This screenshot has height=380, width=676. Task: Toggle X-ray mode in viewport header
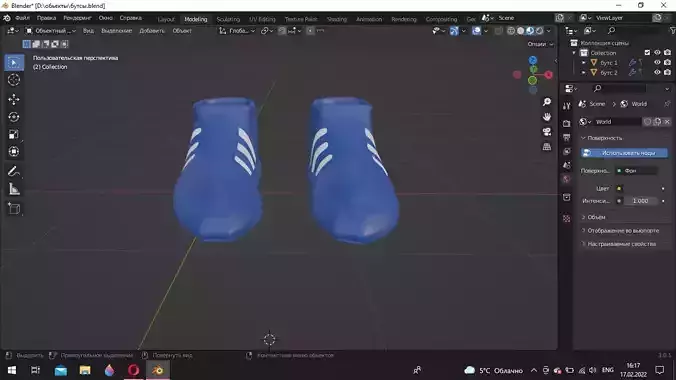tap(498, 31)
